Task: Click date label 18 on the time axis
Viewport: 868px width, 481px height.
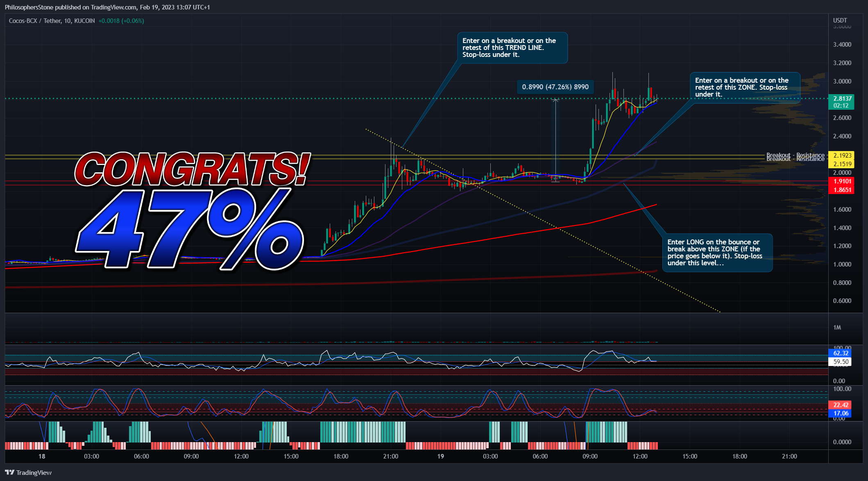Action: [x=42, y=456]
